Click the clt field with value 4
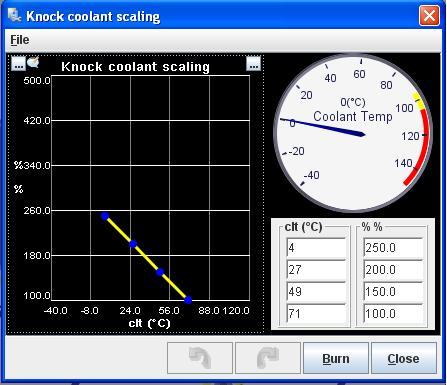This screenshot has height=385, width=447. (x=316, y=248)
